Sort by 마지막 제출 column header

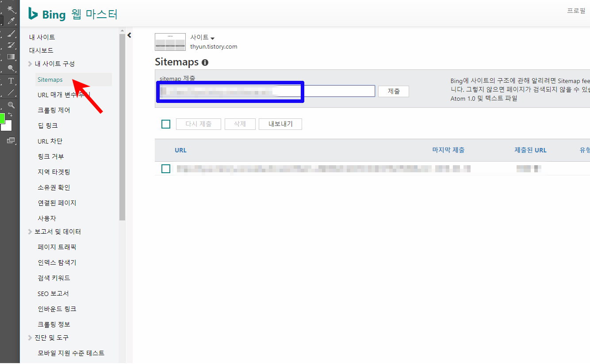point(448,150)
